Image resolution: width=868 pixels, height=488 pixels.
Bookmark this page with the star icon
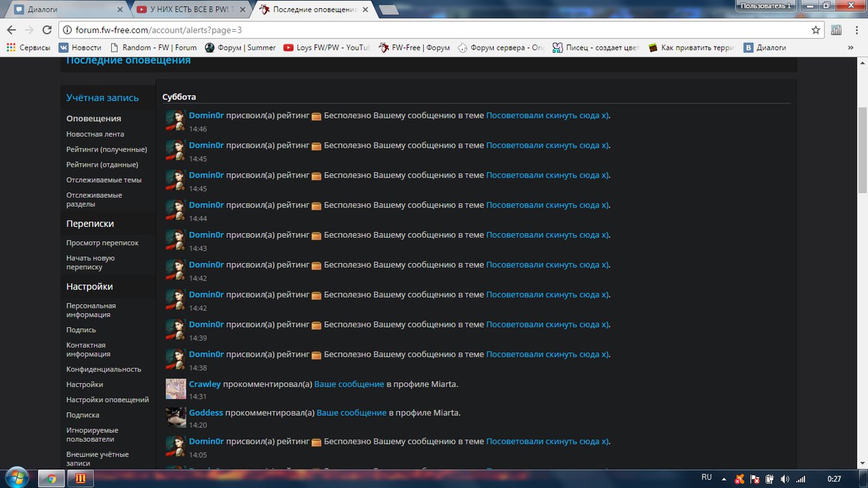tap(816, 30)
